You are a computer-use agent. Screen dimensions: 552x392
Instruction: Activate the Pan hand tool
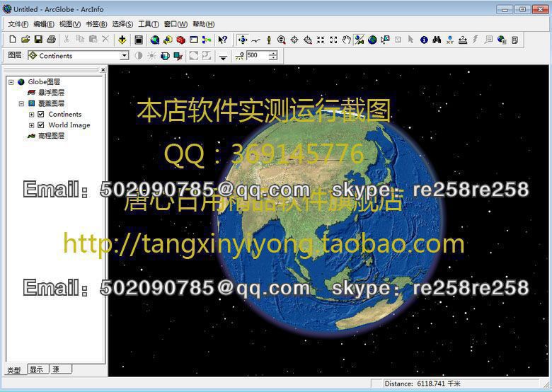[x=346, y=40]
